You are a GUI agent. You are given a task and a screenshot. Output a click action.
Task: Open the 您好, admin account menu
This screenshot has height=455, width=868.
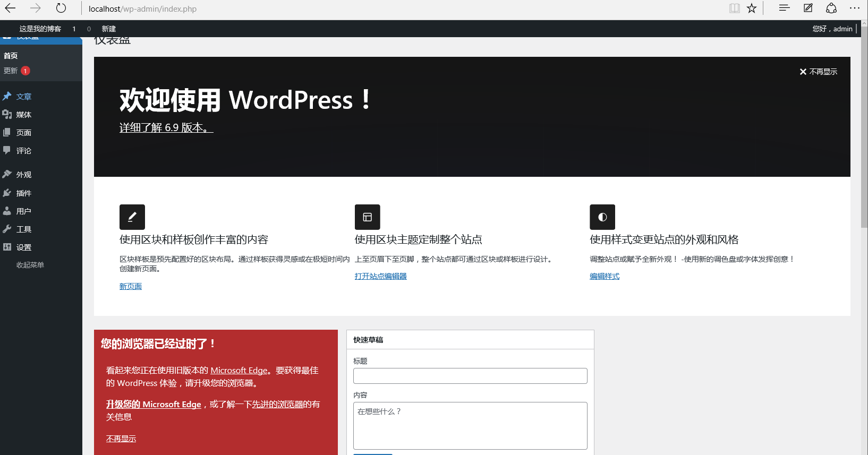pyautogui.click(x=832, y=29)
